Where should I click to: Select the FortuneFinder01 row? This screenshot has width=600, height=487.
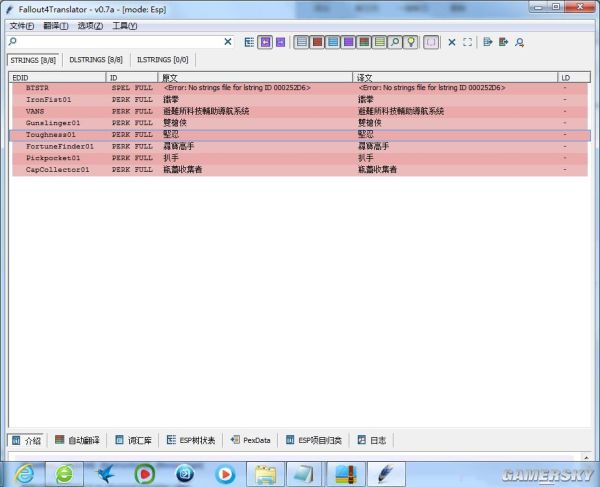tap(300, 146)
